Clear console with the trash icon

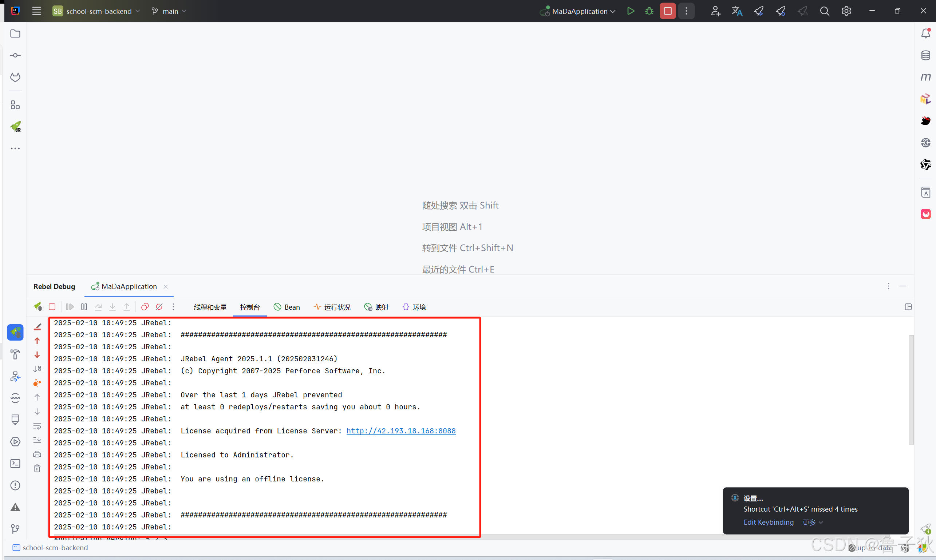click(37, 468)
